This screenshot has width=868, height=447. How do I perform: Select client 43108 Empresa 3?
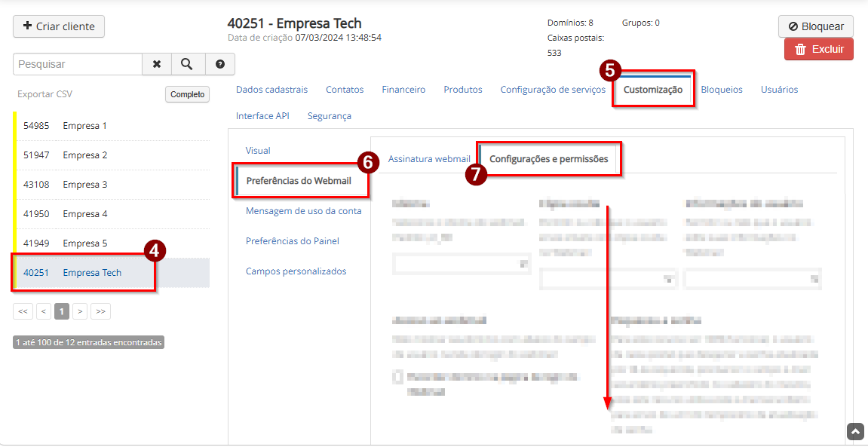tap(113, 185)
